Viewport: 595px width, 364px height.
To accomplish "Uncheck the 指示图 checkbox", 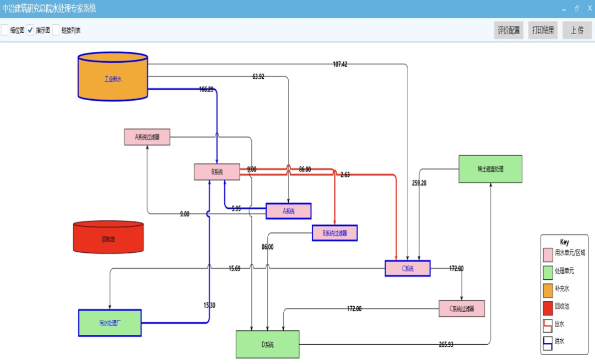I will click(x=30, y=30).
